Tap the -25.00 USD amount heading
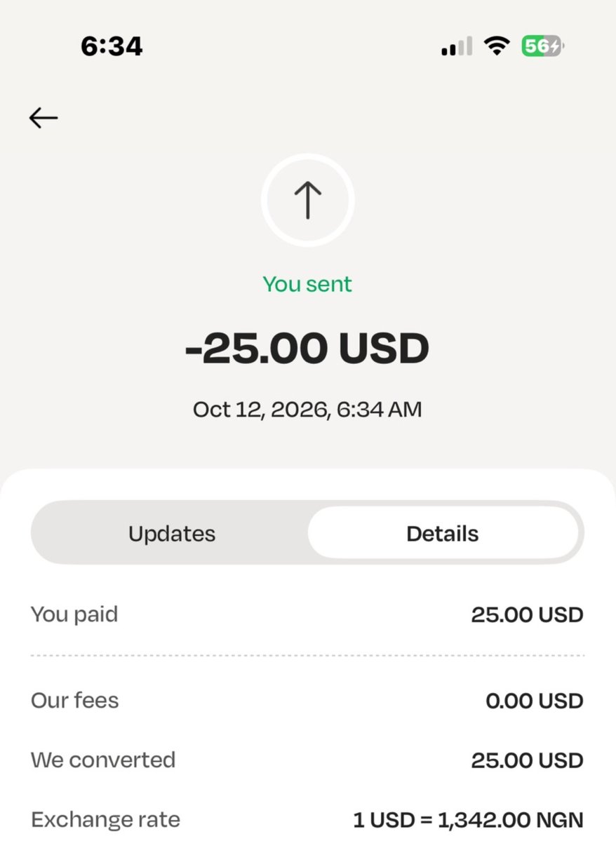Image resolution: width=616 pixels, height=841 pixels. point(307,348)
